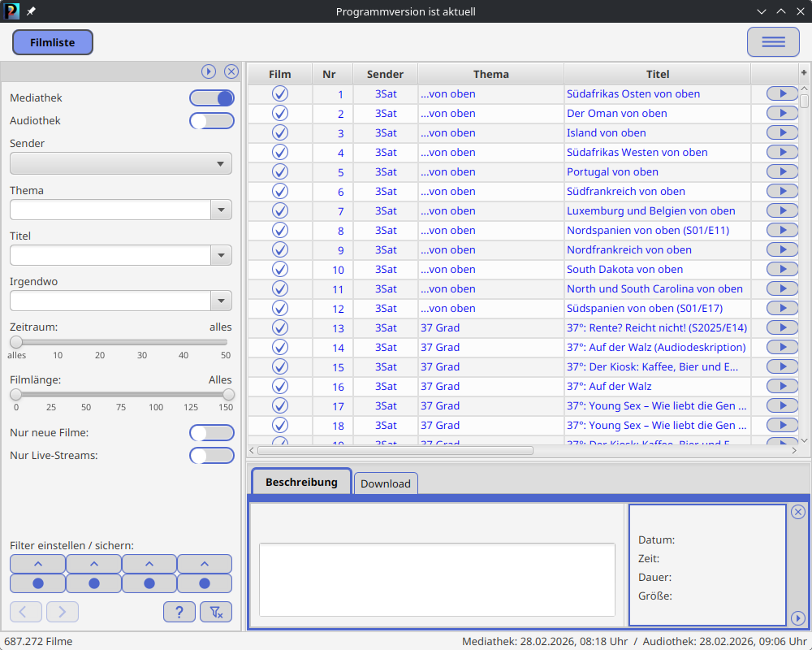Click Filmlänge slider maximum handle
The image size is (812, 650).
228,394
